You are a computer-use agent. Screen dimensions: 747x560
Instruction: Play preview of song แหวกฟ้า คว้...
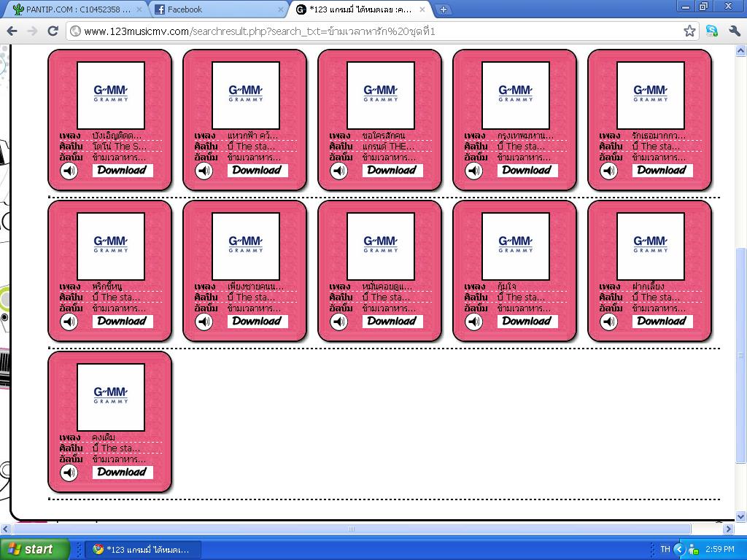[x=204, y=171]
